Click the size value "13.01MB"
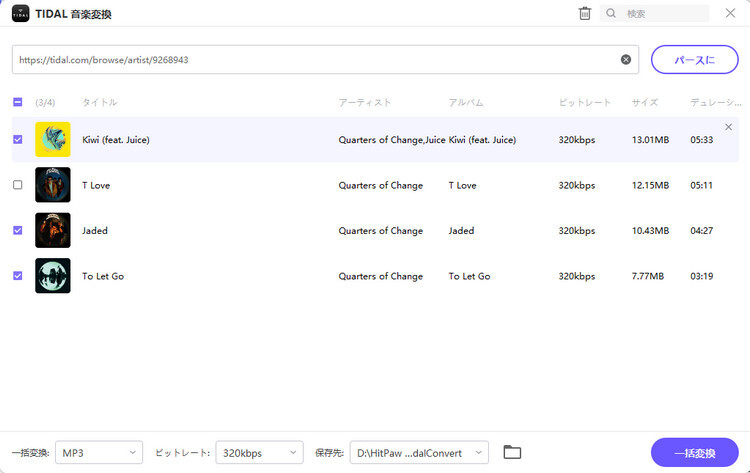This screenshot has width=750, height=473. (x=651, y=140)
